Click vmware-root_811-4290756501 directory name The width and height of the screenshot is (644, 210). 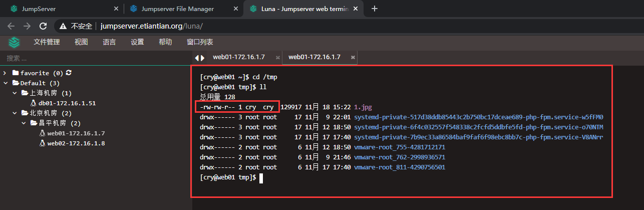coord(400,167)
